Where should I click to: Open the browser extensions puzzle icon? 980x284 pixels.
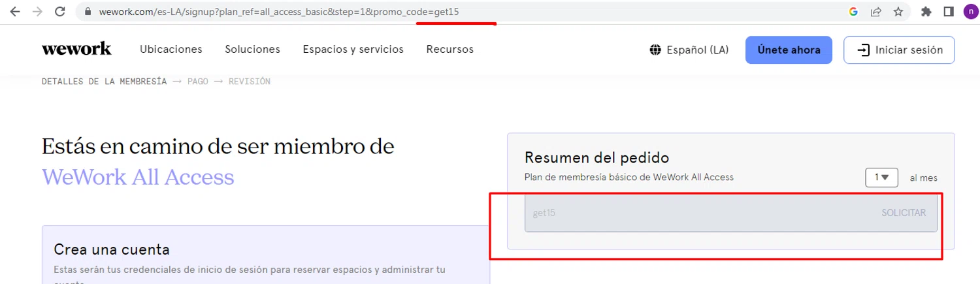(x=926, y=12)
